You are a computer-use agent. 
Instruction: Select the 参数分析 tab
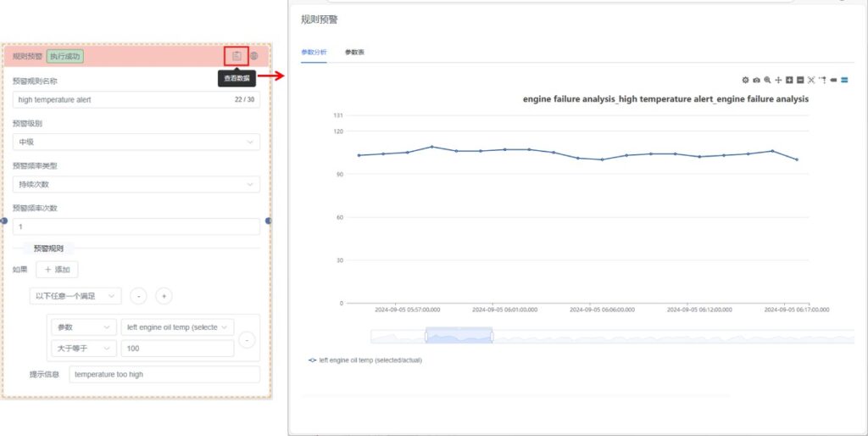[314, 52]
